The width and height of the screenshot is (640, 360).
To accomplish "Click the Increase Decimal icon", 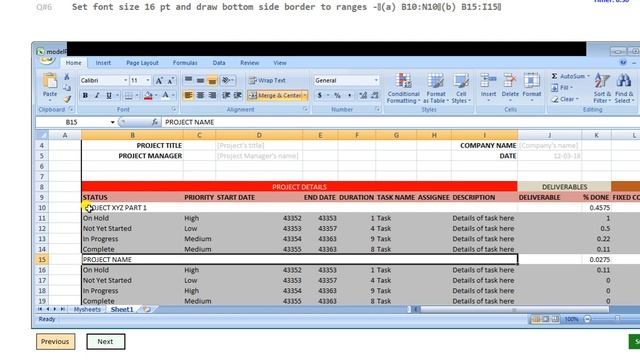I will pos(362,96).
